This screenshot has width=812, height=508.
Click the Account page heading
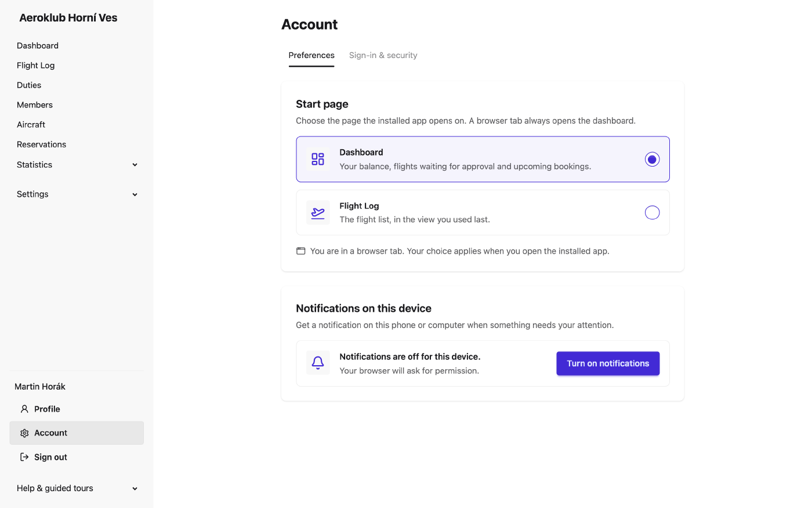(x=310, y=24)
